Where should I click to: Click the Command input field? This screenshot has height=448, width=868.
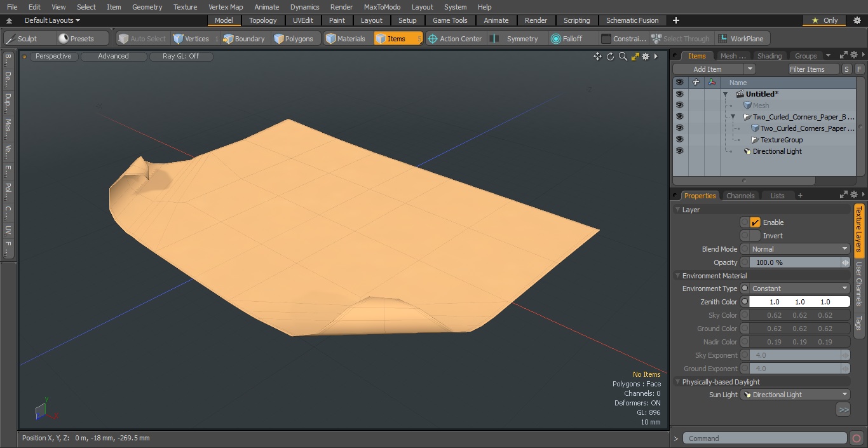(765, 438)
